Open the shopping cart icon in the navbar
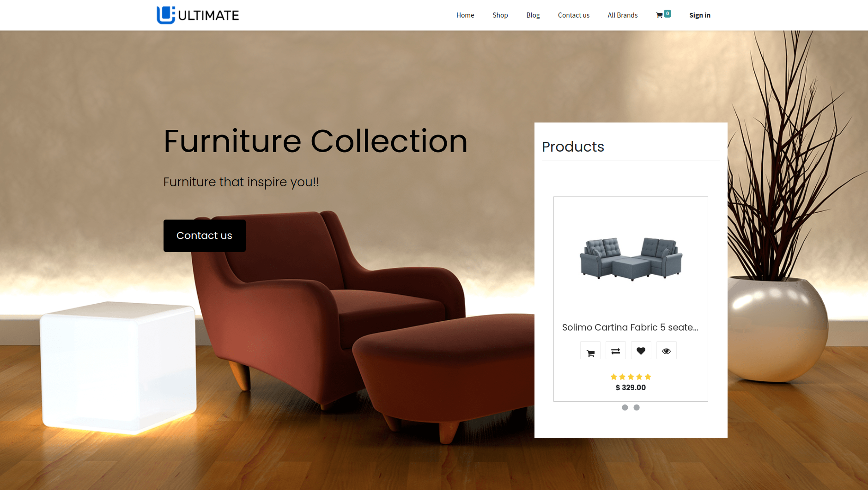 (x=659, y=15)
